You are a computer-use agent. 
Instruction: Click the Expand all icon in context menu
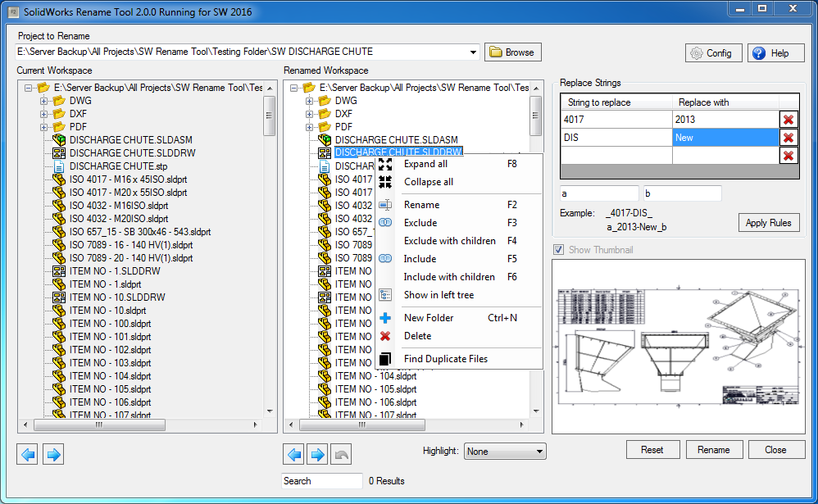pos(385,164)
